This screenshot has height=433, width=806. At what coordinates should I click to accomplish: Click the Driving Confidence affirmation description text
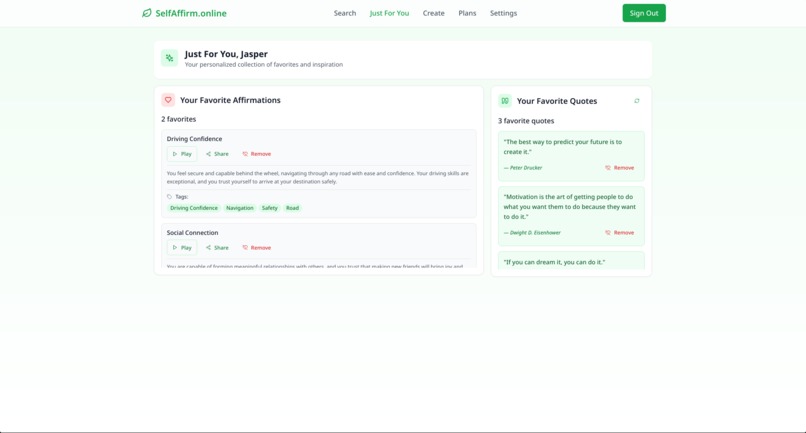(x=318, y=177)
